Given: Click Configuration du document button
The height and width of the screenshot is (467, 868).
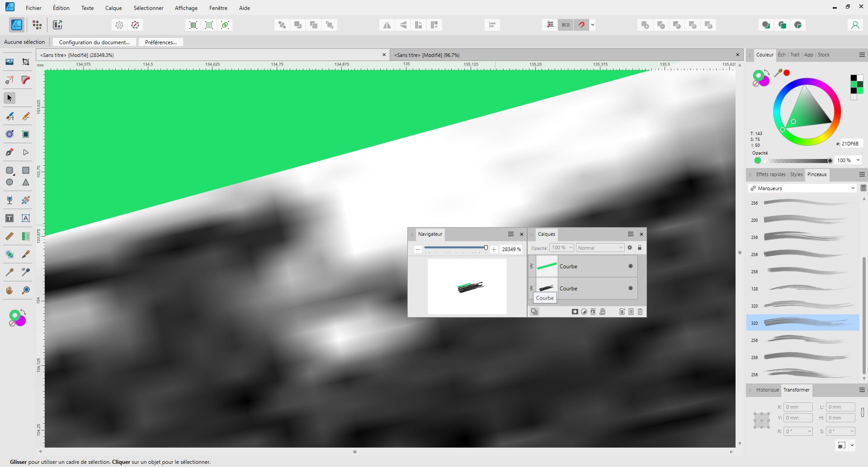Looking at the screenshot, I should pyautogui.click(x=94, y=42).
